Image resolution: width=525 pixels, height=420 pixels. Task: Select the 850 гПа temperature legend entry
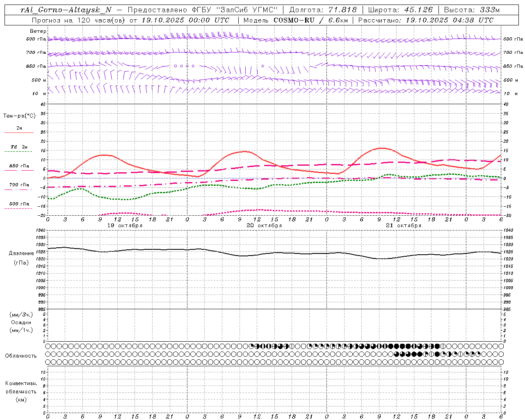[19, 166]
